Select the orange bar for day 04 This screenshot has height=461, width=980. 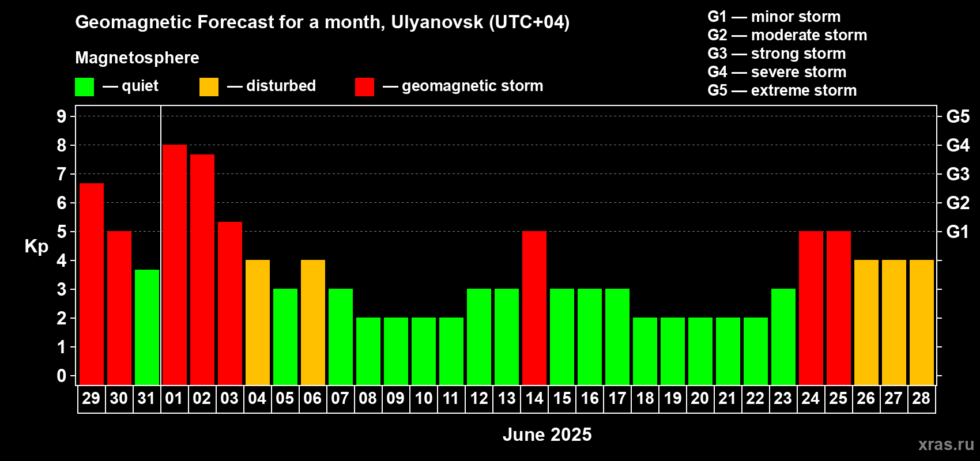coord(258,323)
